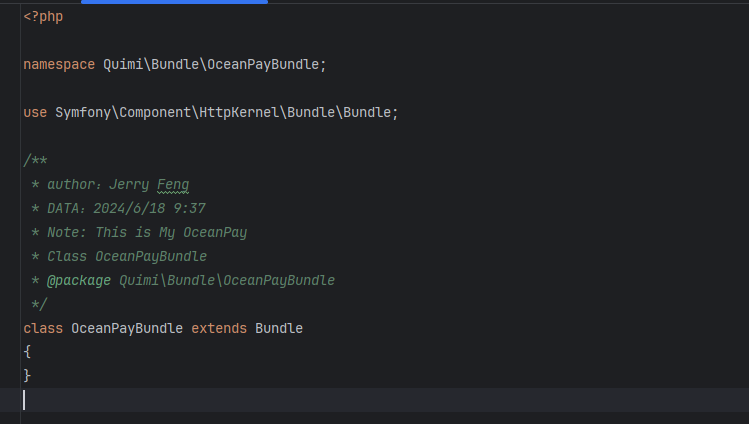Image resolution: width=749 pixels, height=424 pixels.
Task: Click the underlined word Feng
Action: point(173,184)
